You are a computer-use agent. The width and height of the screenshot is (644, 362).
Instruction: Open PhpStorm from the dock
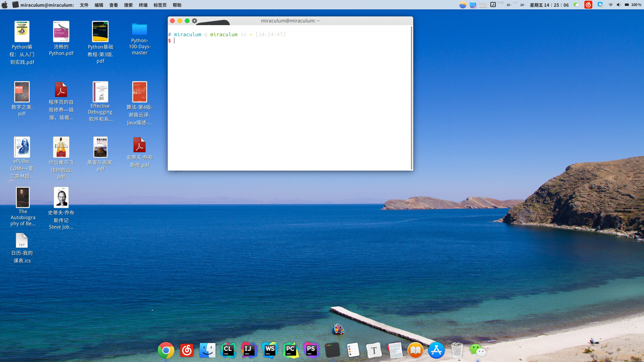(x=311, y=351)
